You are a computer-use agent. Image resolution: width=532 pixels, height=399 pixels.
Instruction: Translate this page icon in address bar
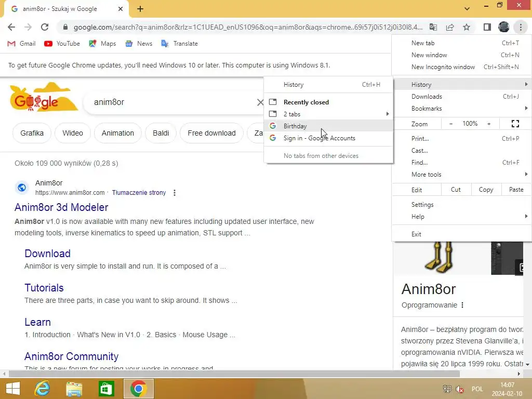(x=433, y=27)
